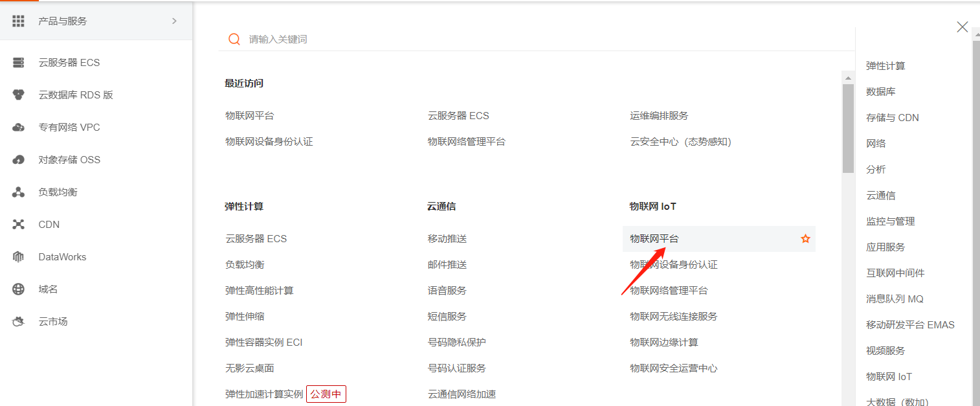
Task: Open 物联网设备身份认证 under 最近访问
Action: 269,142
